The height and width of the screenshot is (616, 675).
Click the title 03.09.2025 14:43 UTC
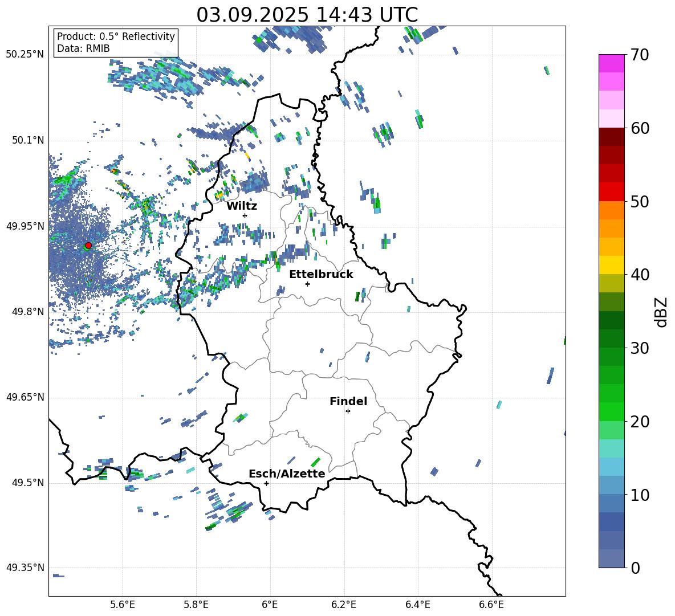[307, 15]
